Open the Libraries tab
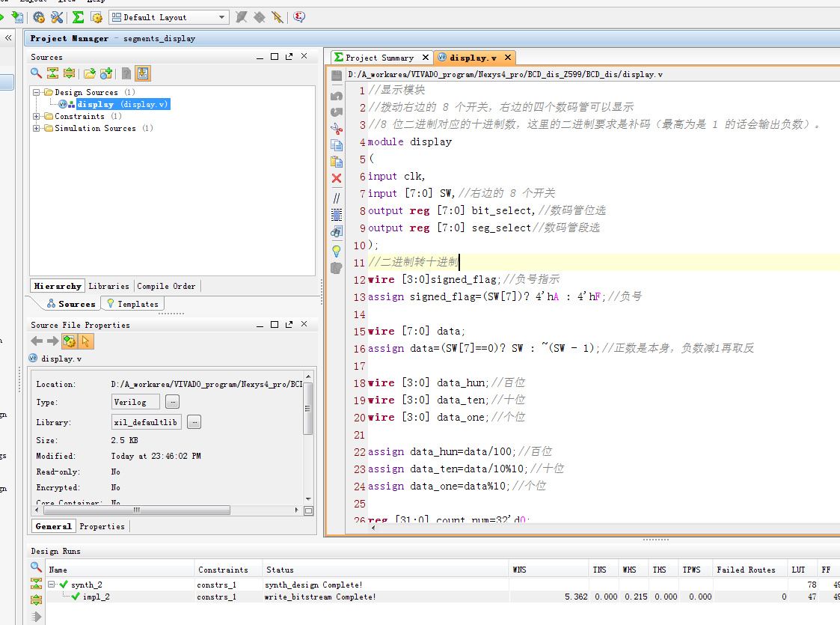 (108, 286)
